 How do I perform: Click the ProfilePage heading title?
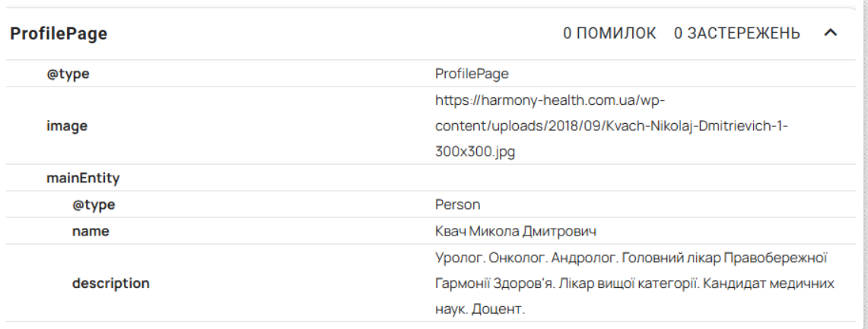click(x=59, y=33)
